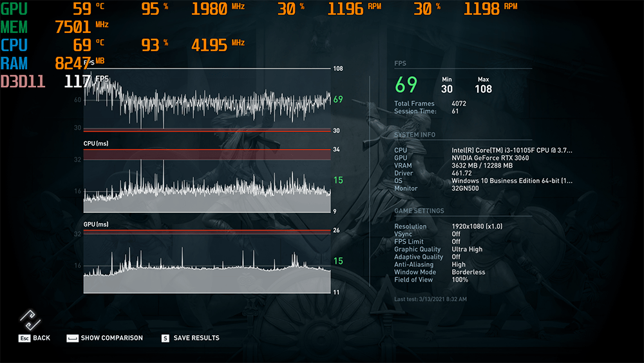Click the green 15 beside CPU graph
The image size is (644, 363).
pyautogui.click(x=338, y=181)
